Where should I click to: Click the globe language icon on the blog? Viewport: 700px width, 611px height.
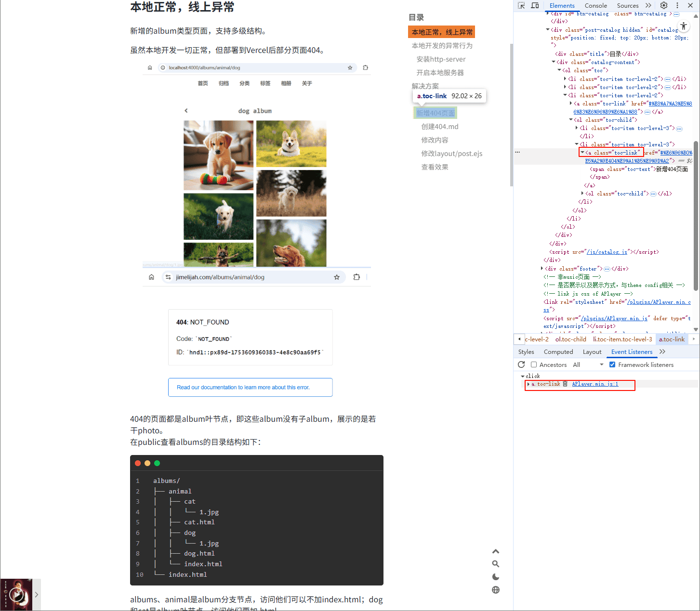496,590
